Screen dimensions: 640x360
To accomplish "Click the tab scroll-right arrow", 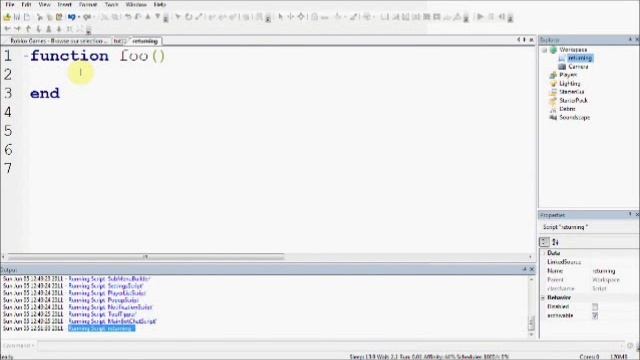I will pyautogui.click(x=524, y=40).
